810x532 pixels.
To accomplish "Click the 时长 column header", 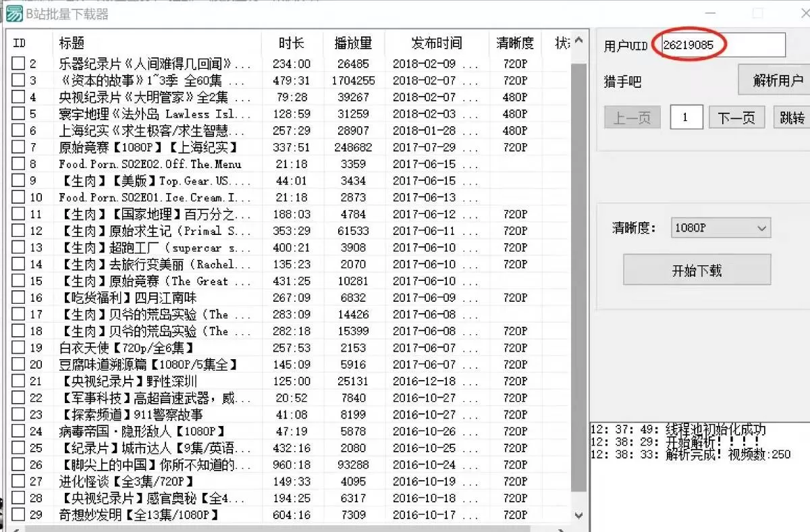I will pos(291,43).
